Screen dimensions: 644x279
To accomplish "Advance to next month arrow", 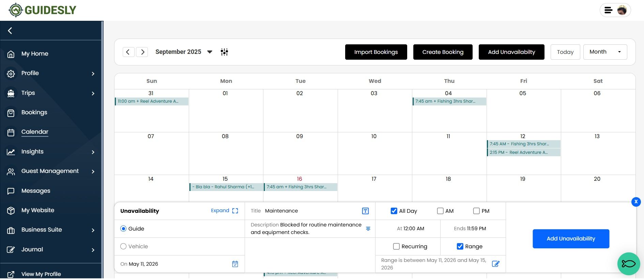I will tap(142, 52).
